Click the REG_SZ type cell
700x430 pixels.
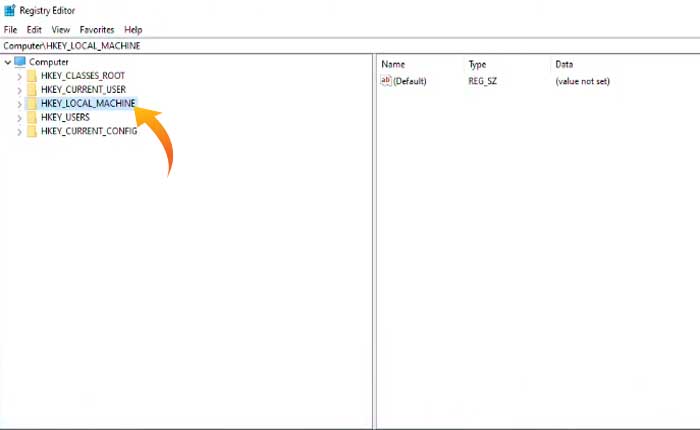[x=482, y=81]
